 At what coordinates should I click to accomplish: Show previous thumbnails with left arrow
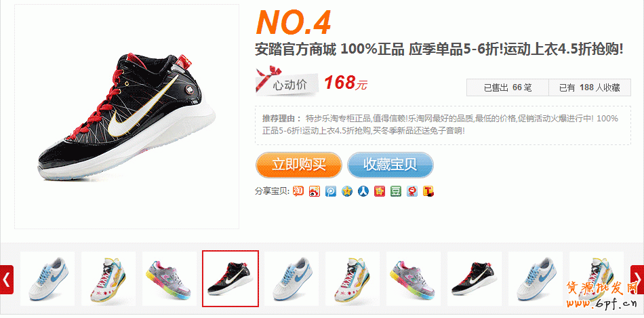7,279
